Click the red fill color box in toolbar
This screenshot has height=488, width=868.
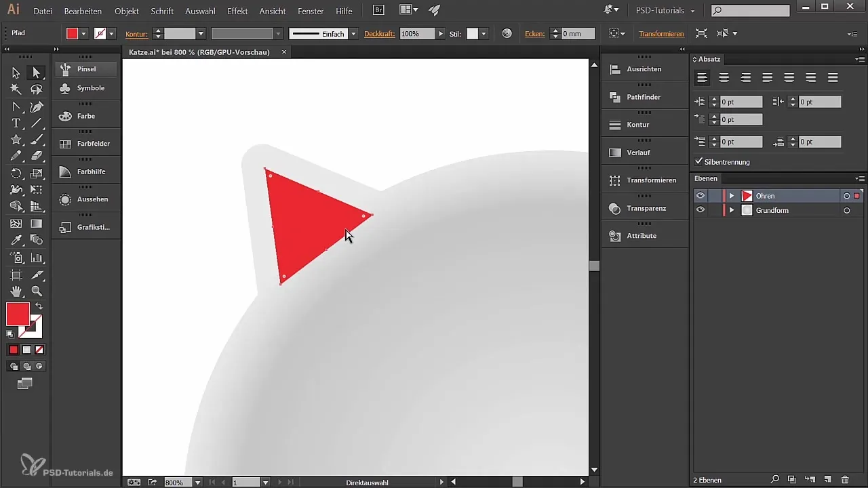click(18, 314)
